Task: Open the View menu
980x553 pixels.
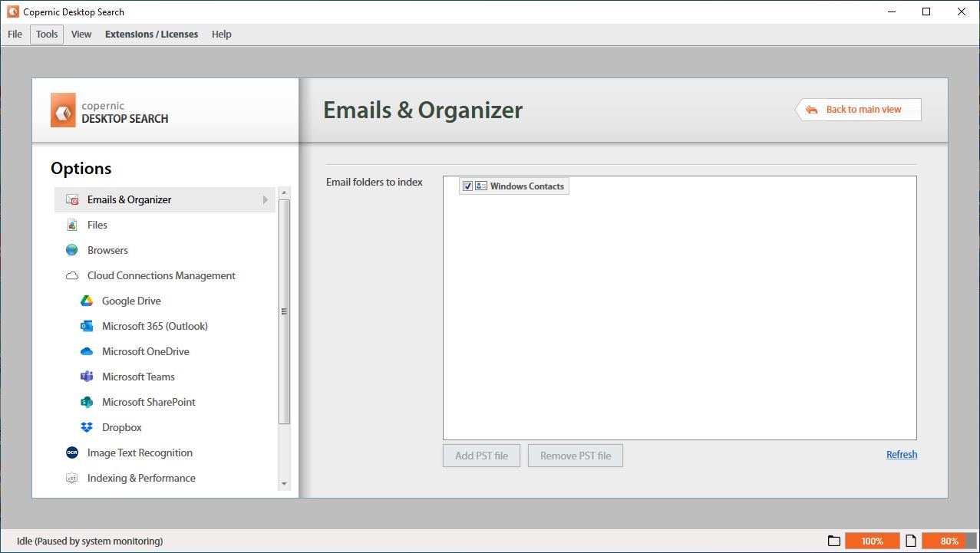Action: pyautogui.click(x=81, y=34)
